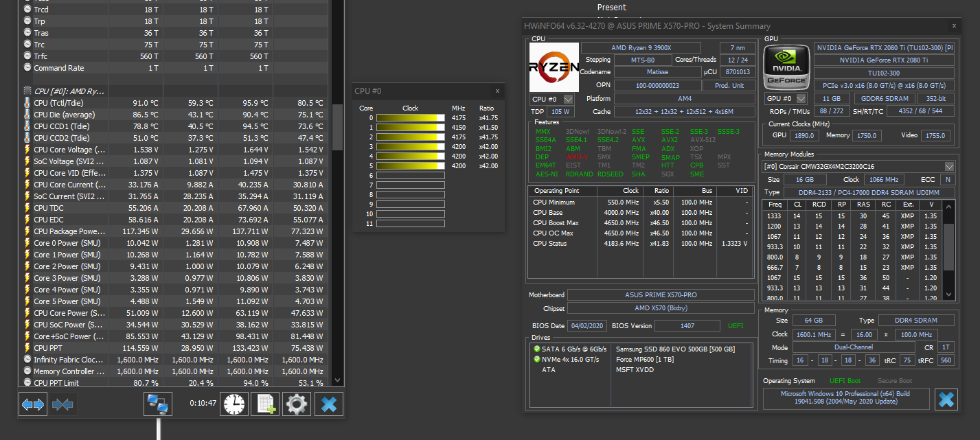Open the CPU #0 selector dropdown

[569, 99]
